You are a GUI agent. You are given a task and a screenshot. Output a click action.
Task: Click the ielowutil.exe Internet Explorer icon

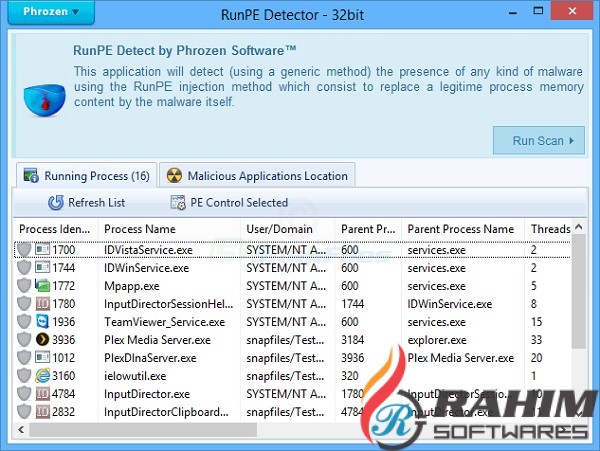pos(42,376)
